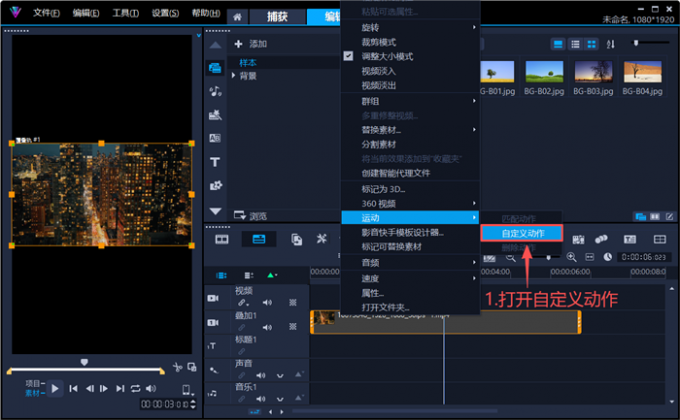The height and width of the screenshot is (420, 680).
Task: Step to previous frame
Action: point(89,389)
